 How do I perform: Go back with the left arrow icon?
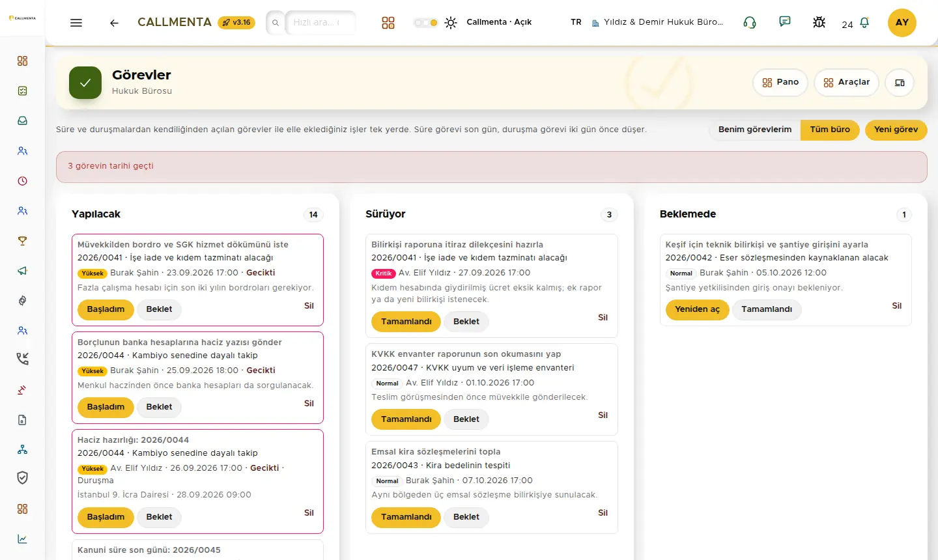point(114,23)
